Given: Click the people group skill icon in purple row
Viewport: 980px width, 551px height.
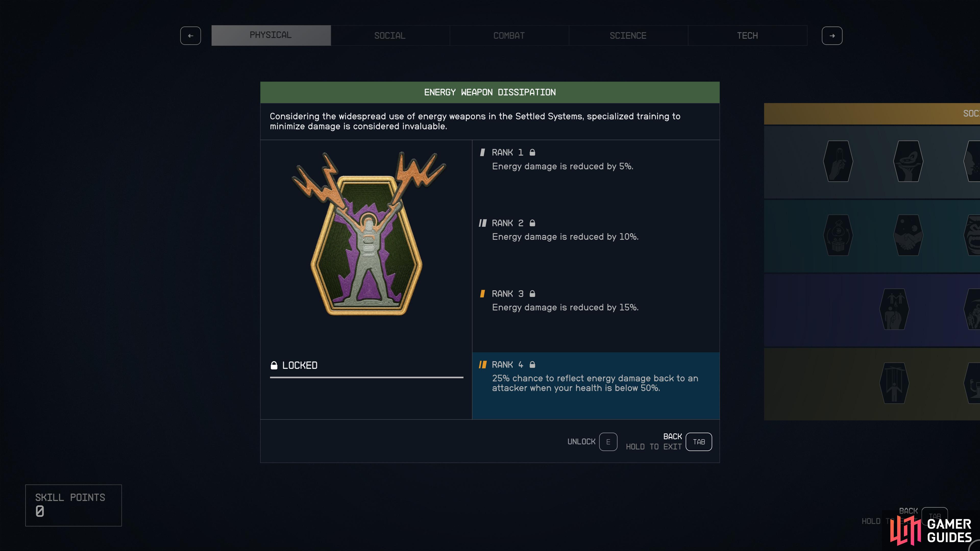Looking at the screenshot, I should pos(894,309).
